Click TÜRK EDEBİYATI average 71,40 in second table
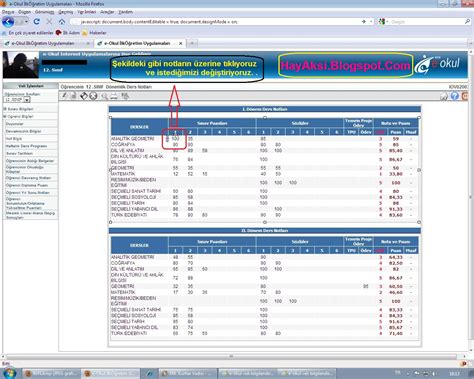This screenshot has width=474, height=379. point(396,333)
